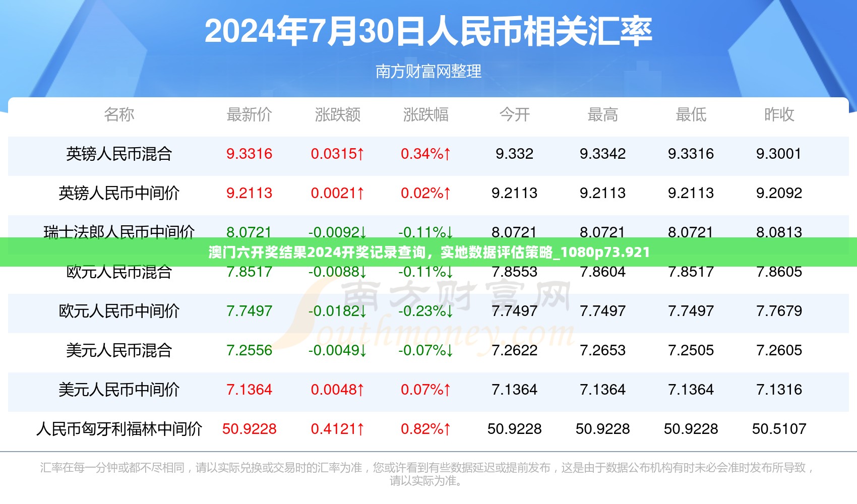The height and width of the screenshot is (504, 857).
Task: Click the disclaimer text starting 汇率在每一分钟
Action: [x=427, y=474]
